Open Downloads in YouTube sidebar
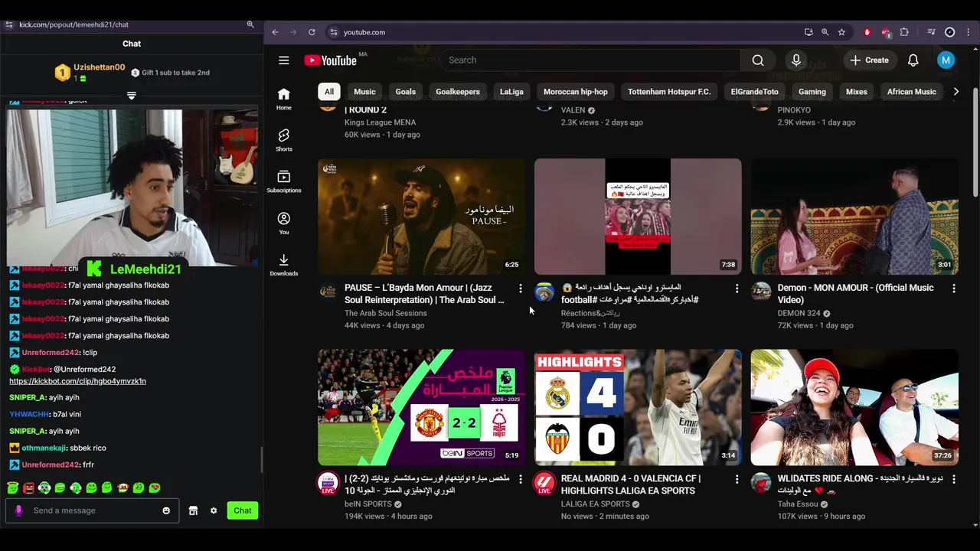Image resolution: width=980 pixels, height=551 pixels. (284, 265)
